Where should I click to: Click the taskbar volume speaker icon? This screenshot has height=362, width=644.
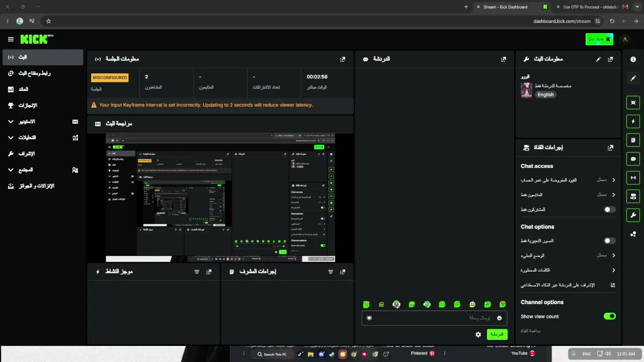[x=608, y=354]
